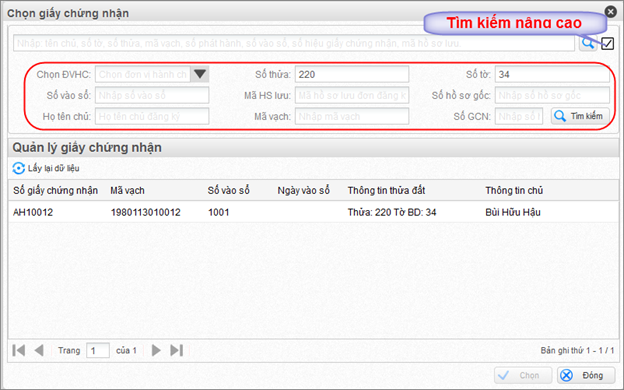624x390 pixels.
Task: Click the Đóng close button
Action: (586, 375)
